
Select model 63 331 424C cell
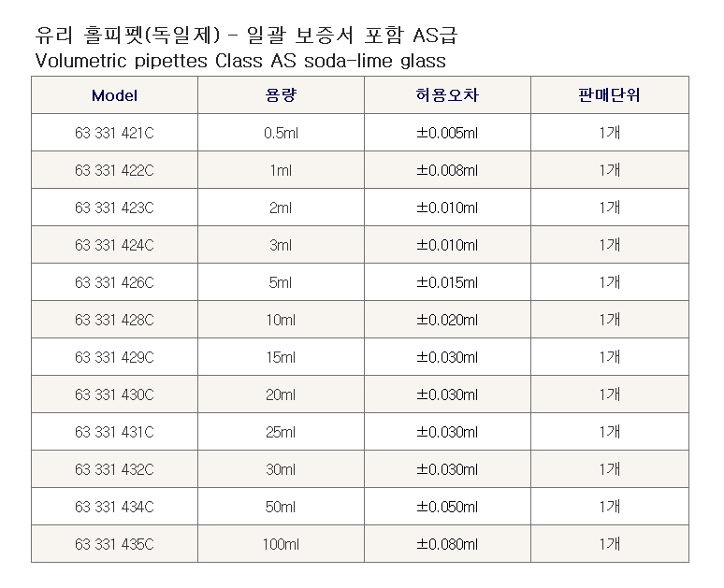pyautogui.click(x=114, y=245)
